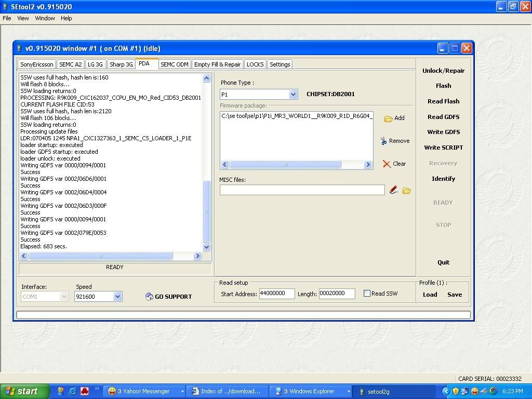Open the Window menu
This screenshot has width=532, height=399.
[x=45, y=18]
